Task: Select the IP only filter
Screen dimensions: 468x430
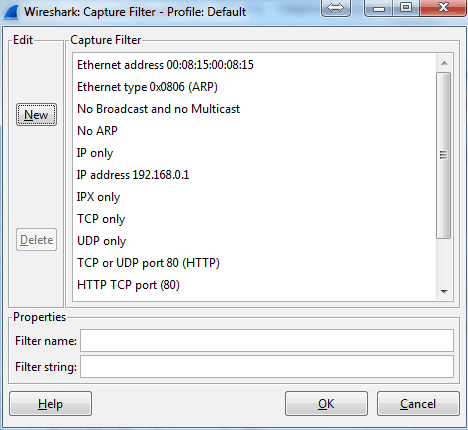Action: [254, 153]
